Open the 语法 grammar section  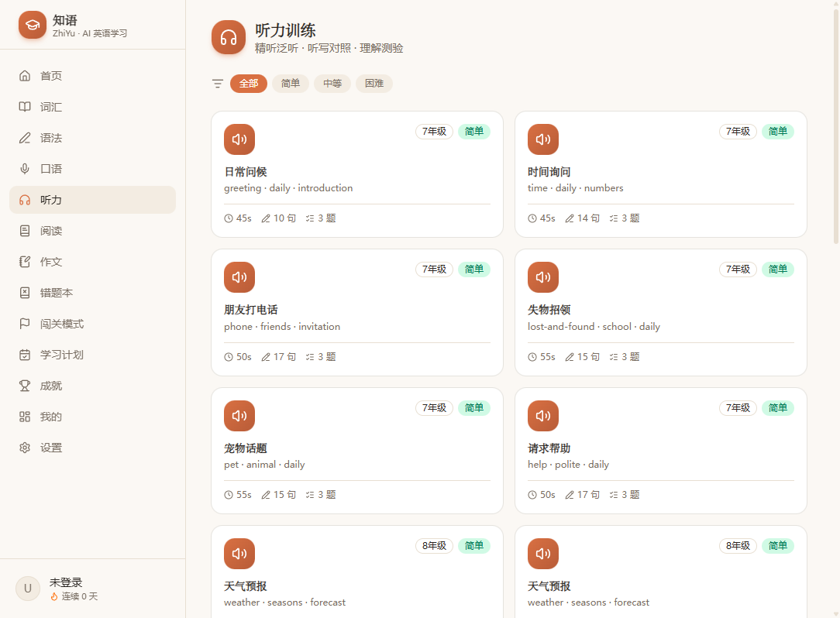tap(93, 138)
